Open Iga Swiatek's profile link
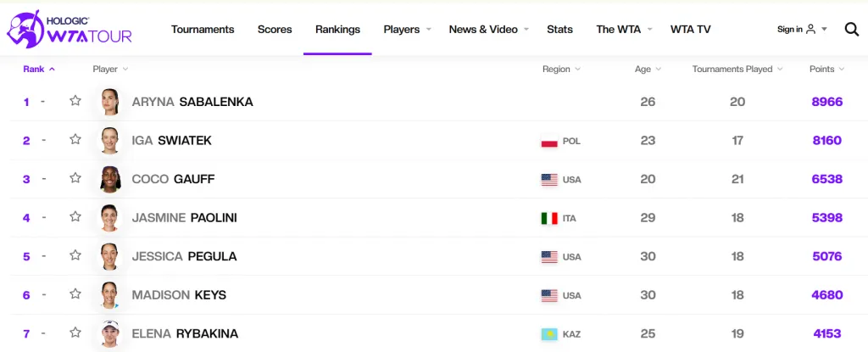 click(x=171, y=141)
